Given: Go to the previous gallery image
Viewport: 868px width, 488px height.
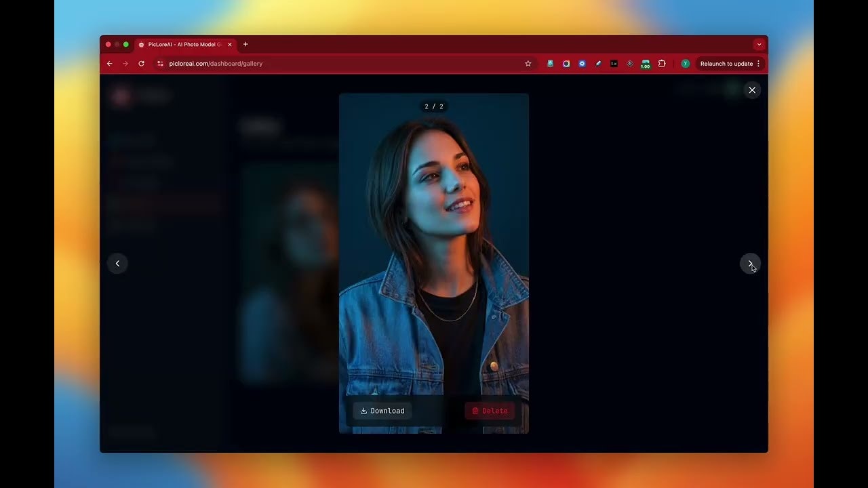Looking at the screenshot, I should (x=117, y=264).
